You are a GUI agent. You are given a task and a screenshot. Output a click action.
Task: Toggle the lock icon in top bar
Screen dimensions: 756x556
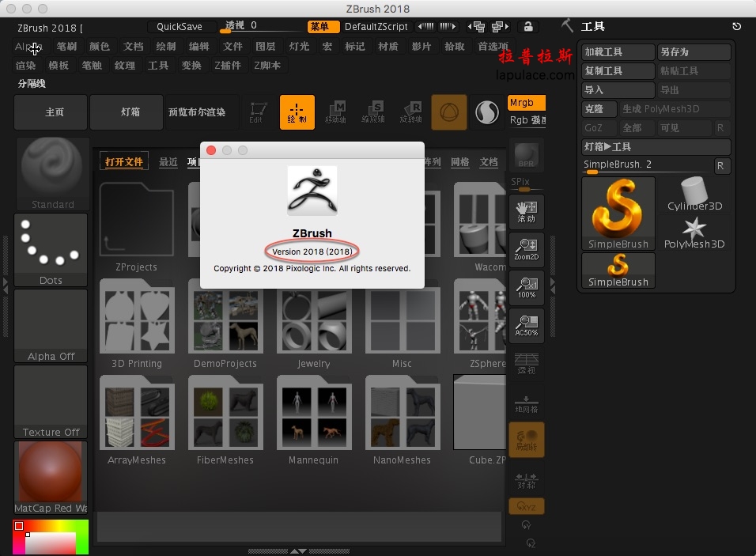click(x=528, y=27)
